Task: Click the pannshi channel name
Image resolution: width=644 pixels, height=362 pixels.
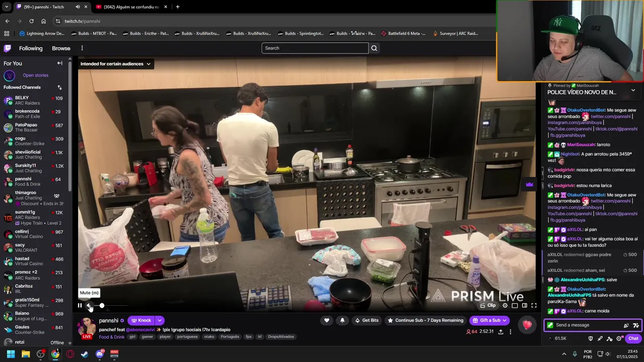Action: pyautogui.click(x=109, y=320)
